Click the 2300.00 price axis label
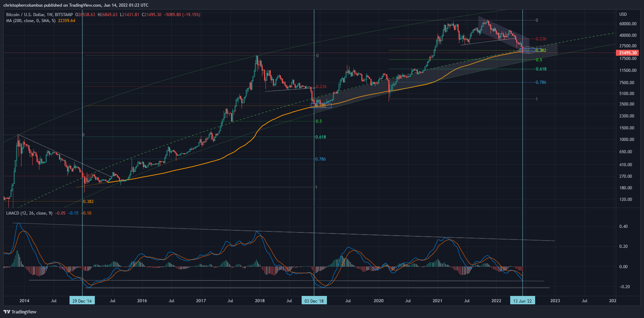Image resolution: width=644 pixels, height=318 pixels. (x=627, y=116)
